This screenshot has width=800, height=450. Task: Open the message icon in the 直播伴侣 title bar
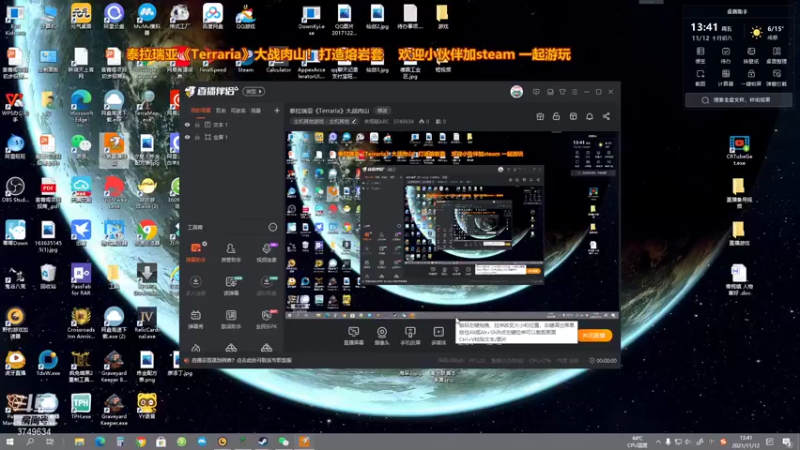(536, 92)
